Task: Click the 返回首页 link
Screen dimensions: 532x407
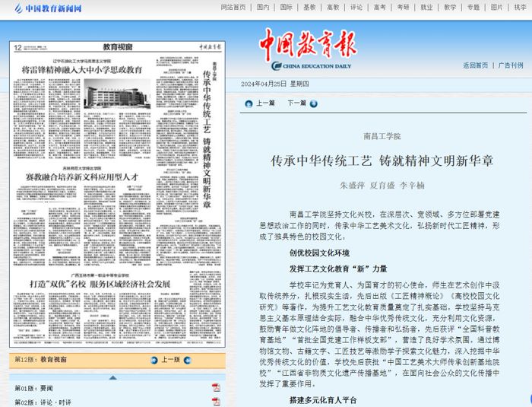Action: click(x=475, y=65)
